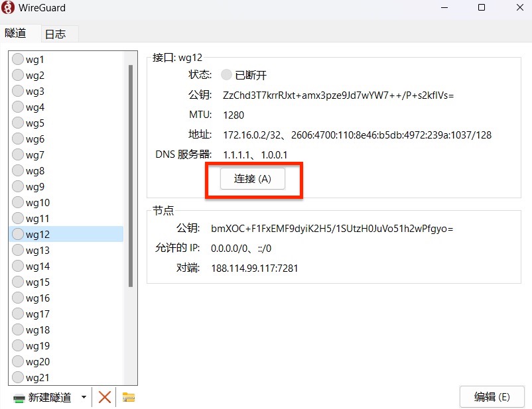Image resolution: width=532 pixels, height=409 pixels.
Task: Click the red X delete tunnel icon
Action: [x=104, y=397]
